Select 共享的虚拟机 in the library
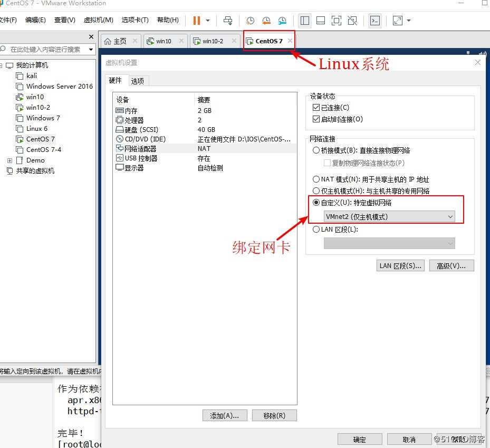 pyautogui.click(x=35, y=171)
